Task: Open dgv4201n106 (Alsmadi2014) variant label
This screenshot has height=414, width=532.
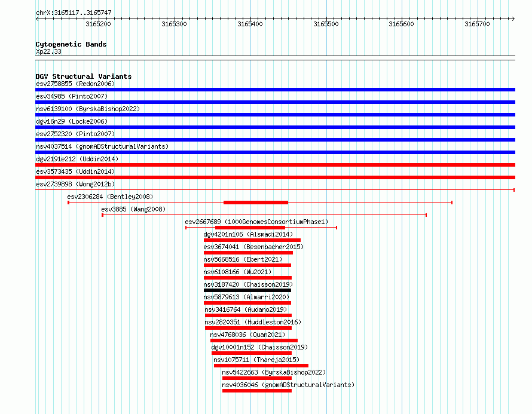Action: pos(248,234)
